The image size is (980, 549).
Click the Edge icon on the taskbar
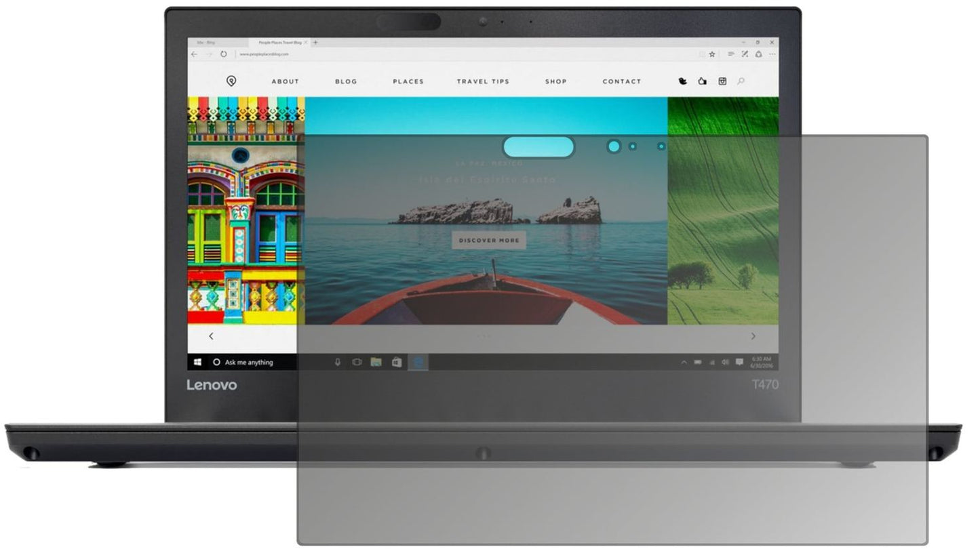[x=418, y=362]
